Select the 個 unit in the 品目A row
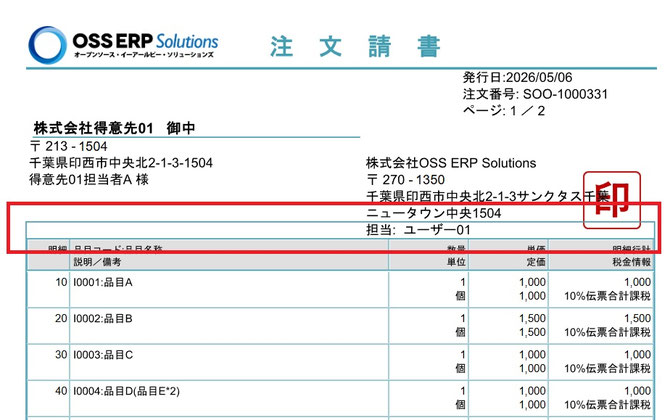Viewport: 670px width, 420px height. pyautogui.click(x=460, y=296)
